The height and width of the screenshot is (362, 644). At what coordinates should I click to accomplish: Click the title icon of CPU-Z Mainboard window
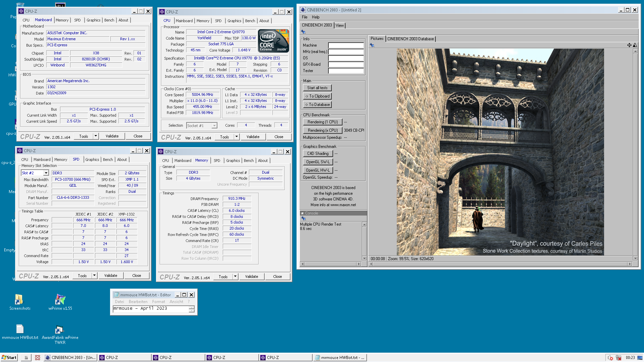click(21, 11)
